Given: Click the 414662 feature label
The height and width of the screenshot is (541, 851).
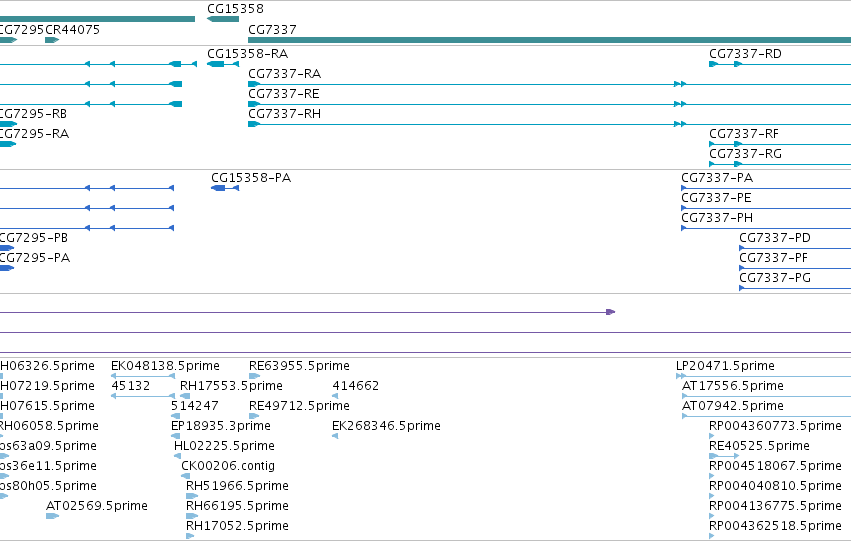Looking at the screenshot, I should [355, 386].
